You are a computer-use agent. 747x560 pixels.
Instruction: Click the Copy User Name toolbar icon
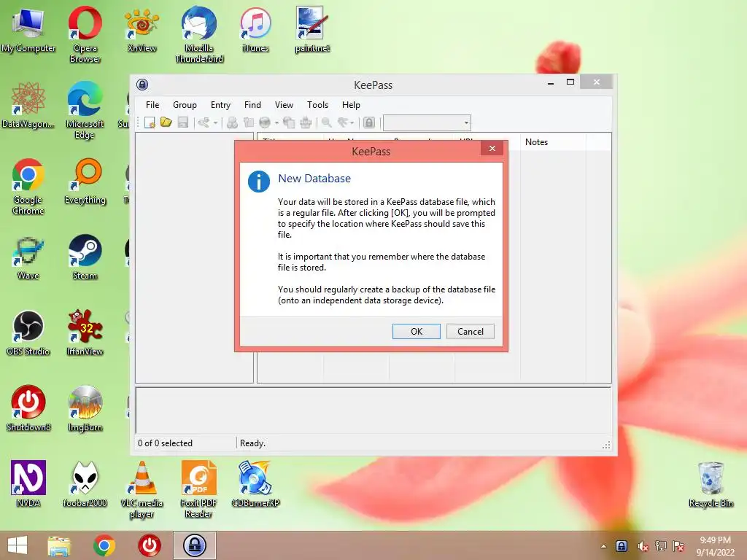[233, 122]
